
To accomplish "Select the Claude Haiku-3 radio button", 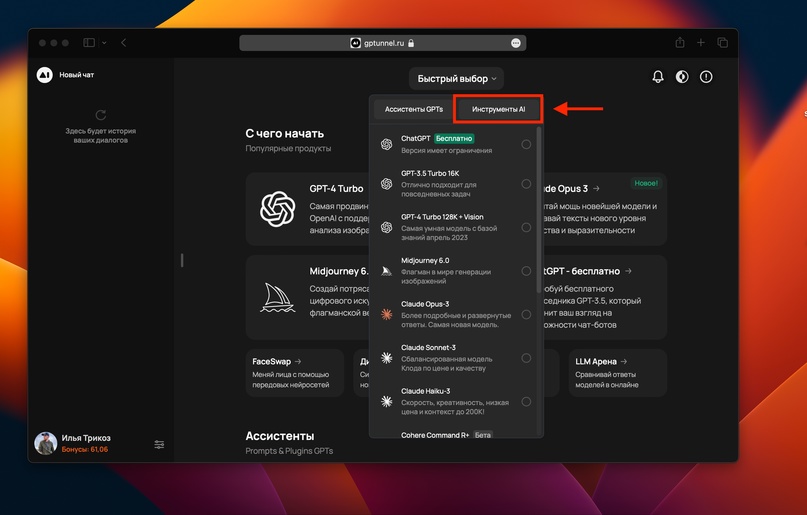I will [526, 402].
